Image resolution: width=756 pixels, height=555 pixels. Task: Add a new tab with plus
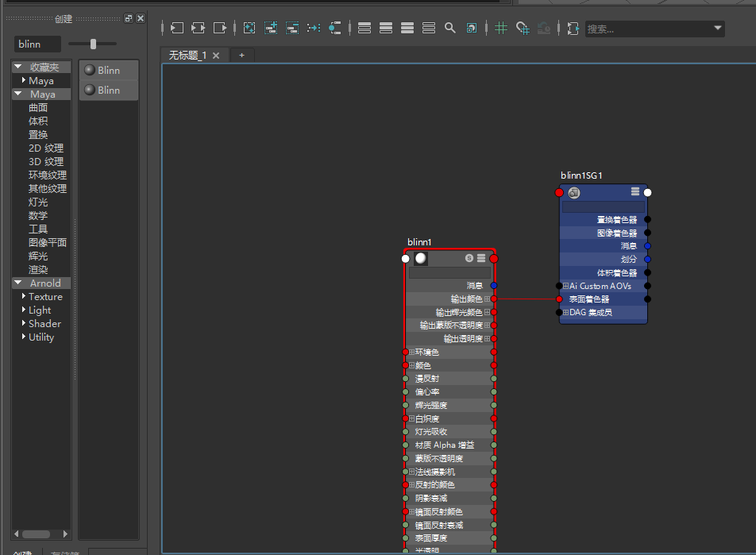[241, 56]
